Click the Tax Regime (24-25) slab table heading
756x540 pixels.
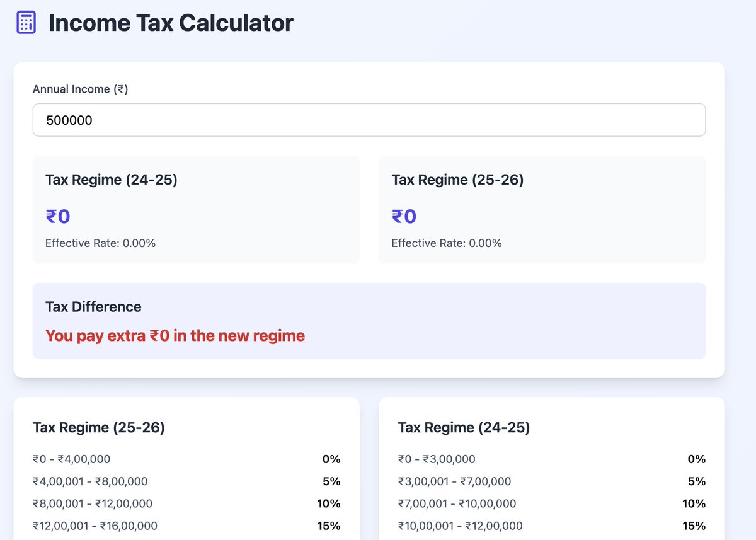tap(464, 428)
